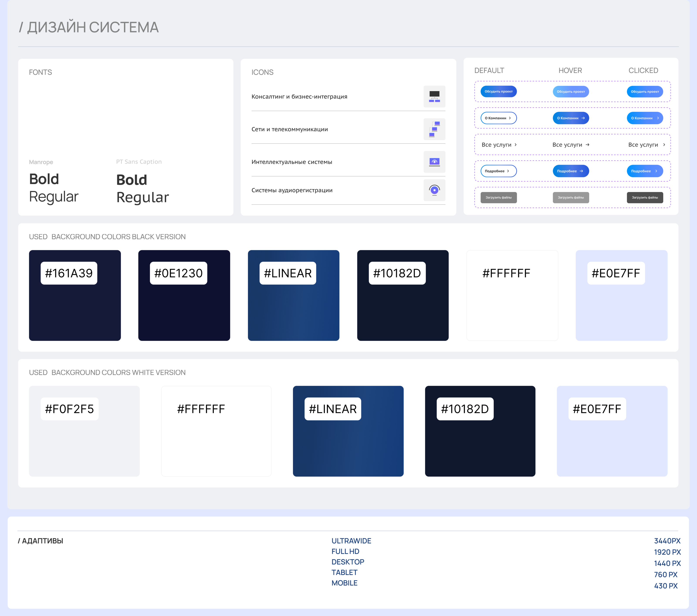The width and height of the screenshot is (697, 616).
Task: Select the #161A39 color swatch
Action: 75,295
